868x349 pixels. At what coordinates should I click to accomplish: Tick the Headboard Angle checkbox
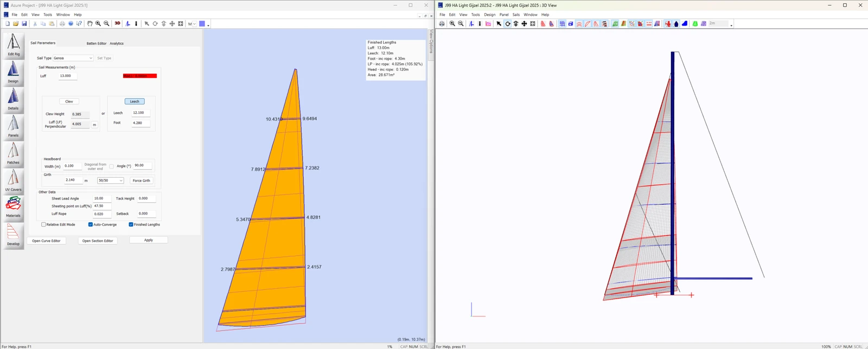(111, 166)
